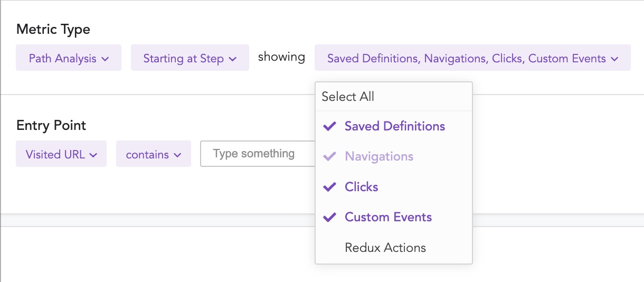Screen dimensions: 644x282
Task: Click the checkmark beside Custom Events
Action: (330, 217)
